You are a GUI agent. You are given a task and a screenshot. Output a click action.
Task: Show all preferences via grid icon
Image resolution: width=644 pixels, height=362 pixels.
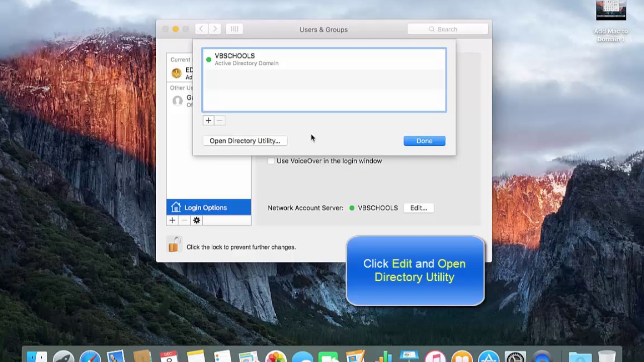click(x=234, y=29)
